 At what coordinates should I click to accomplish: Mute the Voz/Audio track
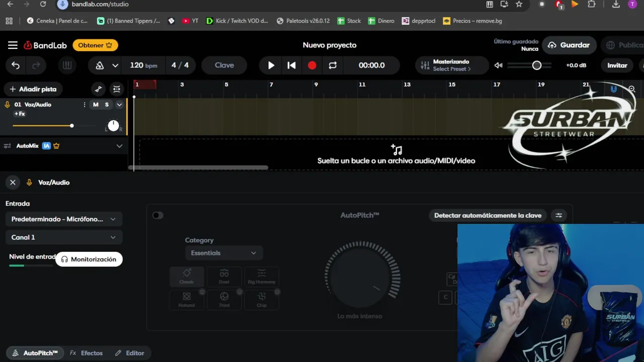click(96, 105)
